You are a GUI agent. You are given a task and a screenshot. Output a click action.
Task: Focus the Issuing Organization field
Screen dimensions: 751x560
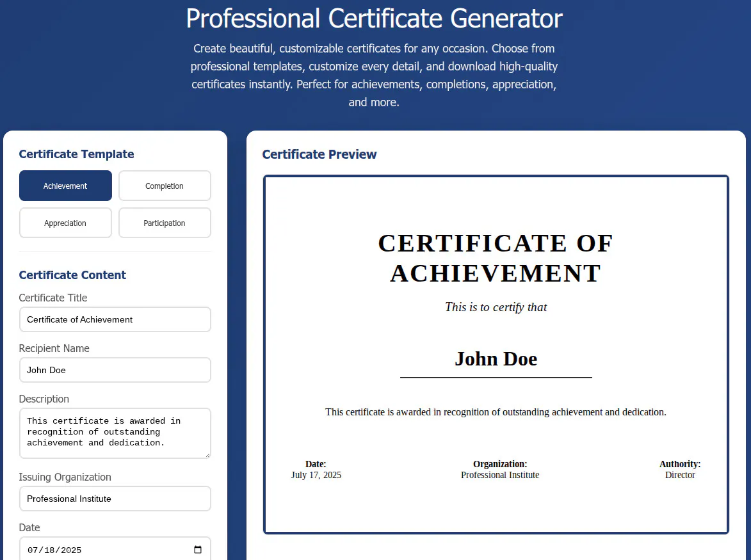click(x=115, y=499)
